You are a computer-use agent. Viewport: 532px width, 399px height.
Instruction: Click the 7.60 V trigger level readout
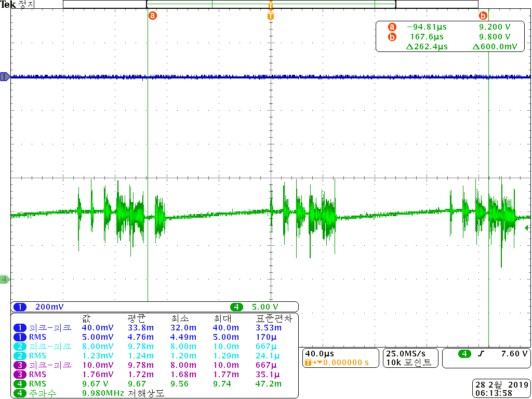(515, 354)
